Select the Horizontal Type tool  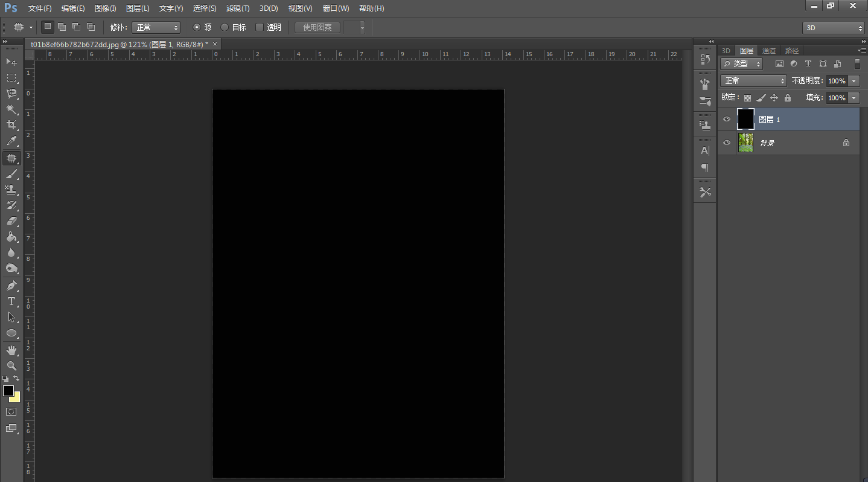pyautogui.click(x=11, y=301)
